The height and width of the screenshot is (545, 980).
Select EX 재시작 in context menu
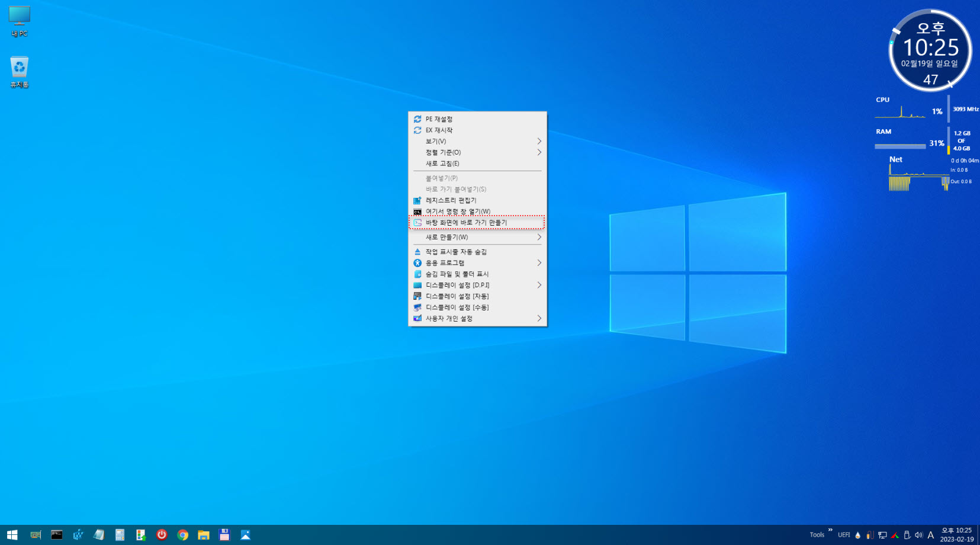coord(477,130)
